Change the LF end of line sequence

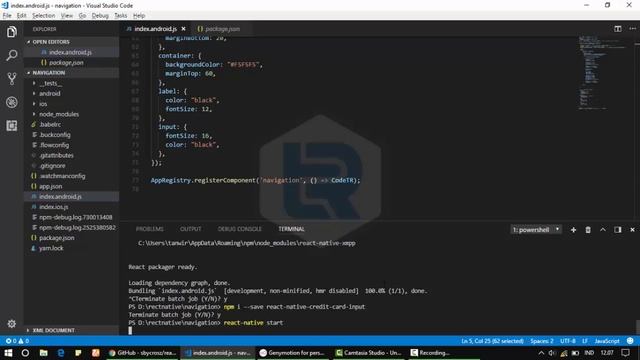point(585,341)
